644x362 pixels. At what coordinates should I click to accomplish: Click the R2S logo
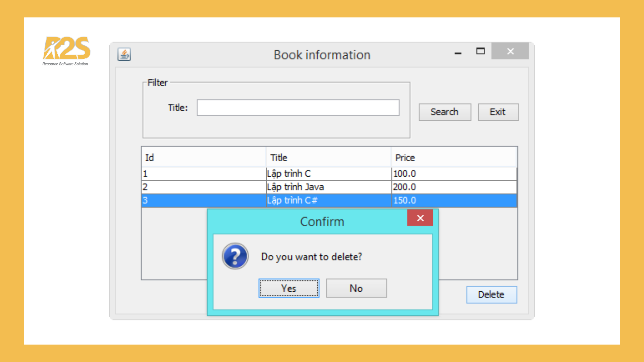point(66,50)
